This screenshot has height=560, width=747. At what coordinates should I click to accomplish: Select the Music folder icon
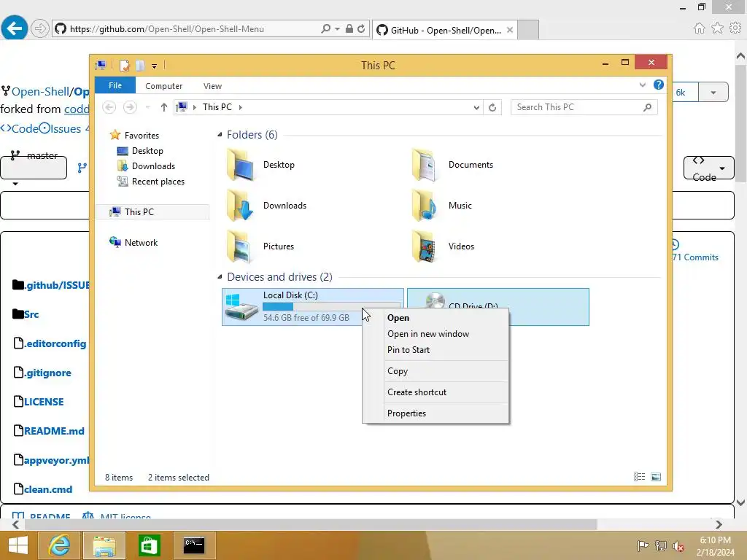click(425, 206)
